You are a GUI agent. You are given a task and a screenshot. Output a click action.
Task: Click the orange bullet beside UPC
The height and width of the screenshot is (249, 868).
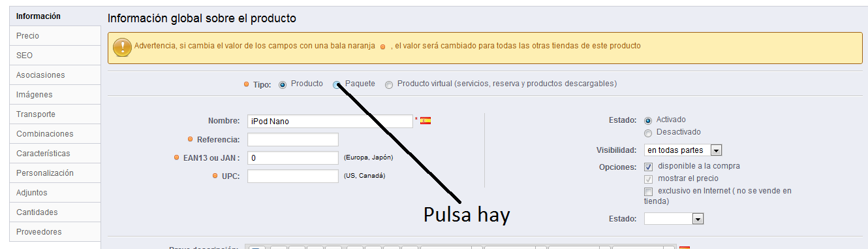click(x=215, y=176)
